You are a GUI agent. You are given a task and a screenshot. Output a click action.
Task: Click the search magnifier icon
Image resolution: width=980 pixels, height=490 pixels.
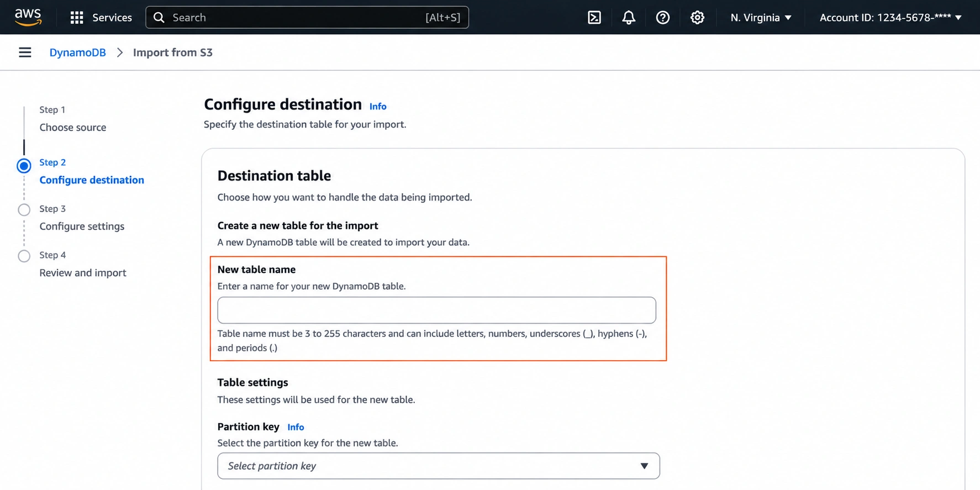click(159, 18)
